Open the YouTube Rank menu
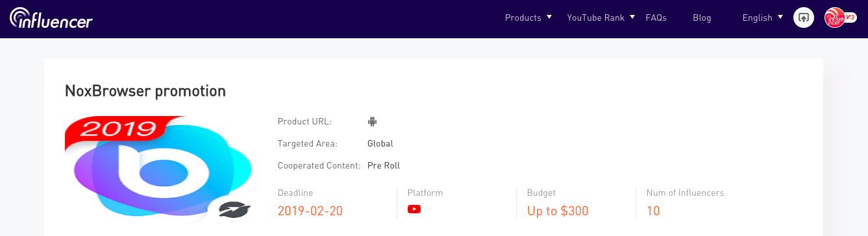The height and width of the screenshot is (236, 868). [595, 18]
